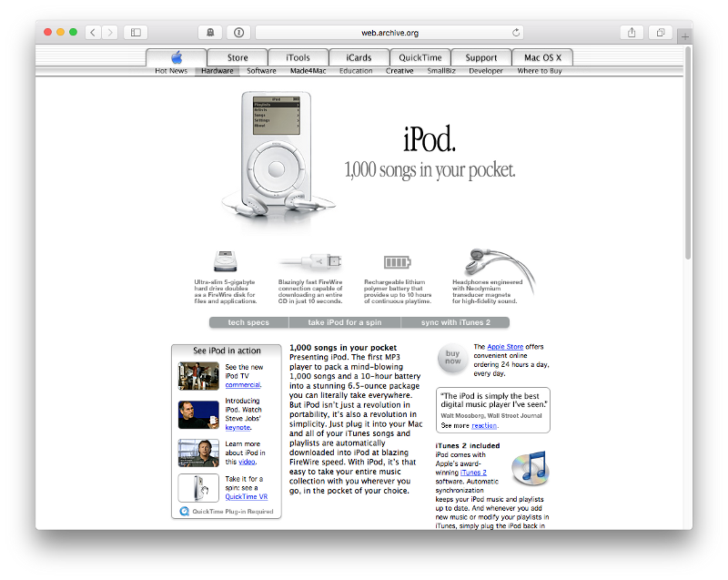Click the Apple logo tab
Viewport: 728px width, 580px height.
176,57
